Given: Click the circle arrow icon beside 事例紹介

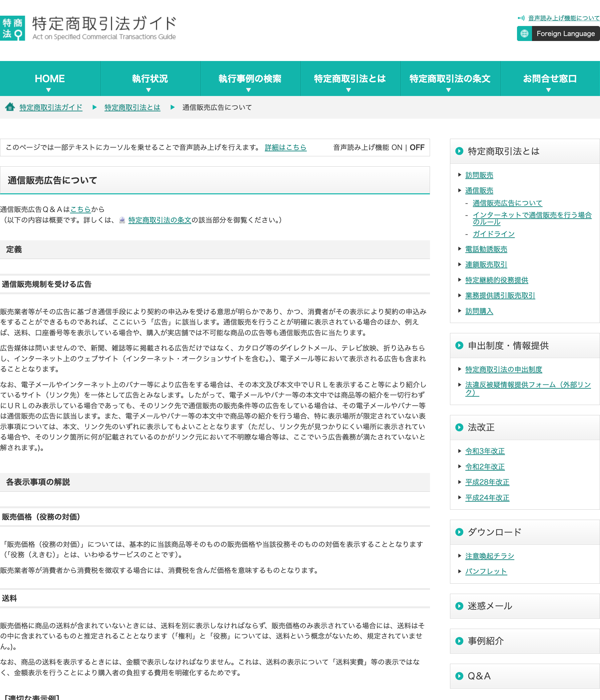Looking at the screenshot, I should tap(459, 641).
